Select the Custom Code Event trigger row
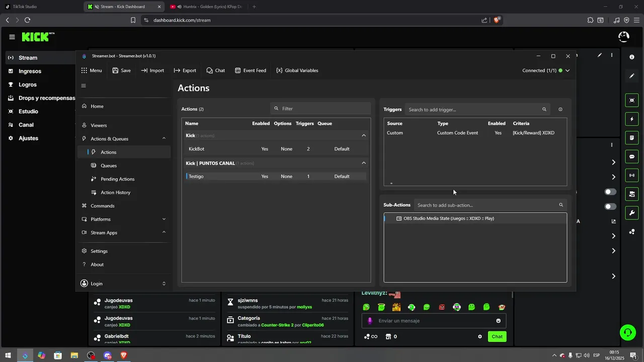Viewport: 644px width, 362px height. click(x=475, y=133)
